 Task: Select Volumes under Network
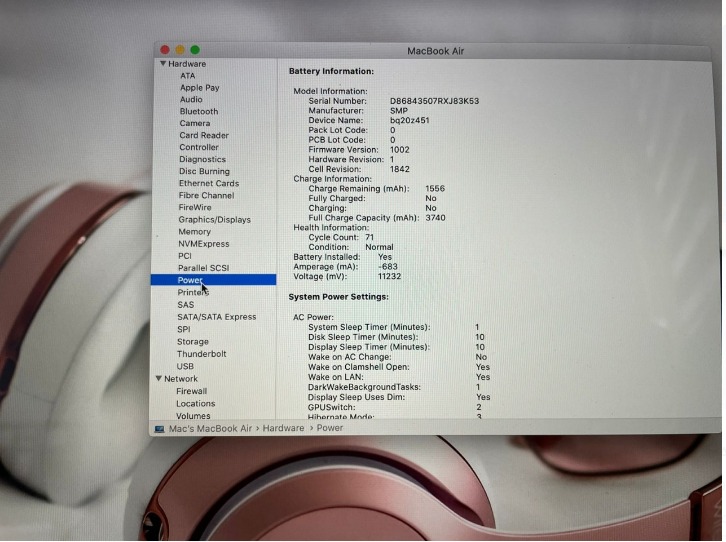click(193, 415)
